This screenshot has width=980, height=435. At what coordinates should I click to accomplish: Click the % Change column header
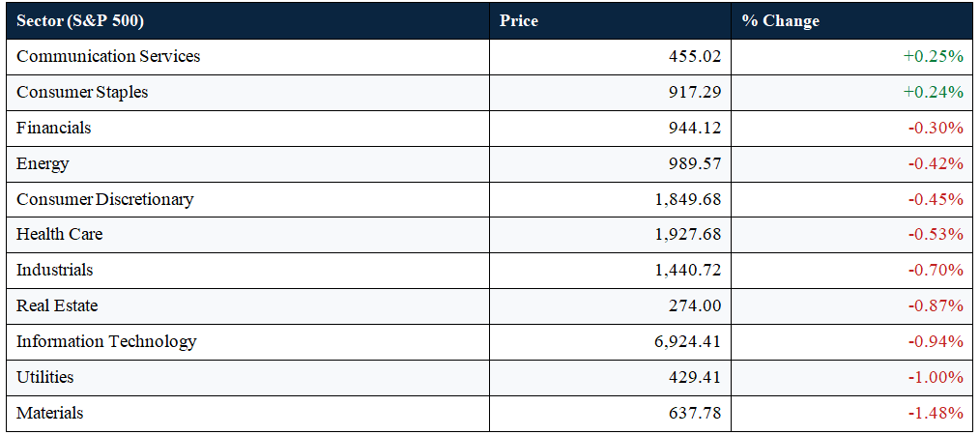pyautogui.click(x=781, y=20)
